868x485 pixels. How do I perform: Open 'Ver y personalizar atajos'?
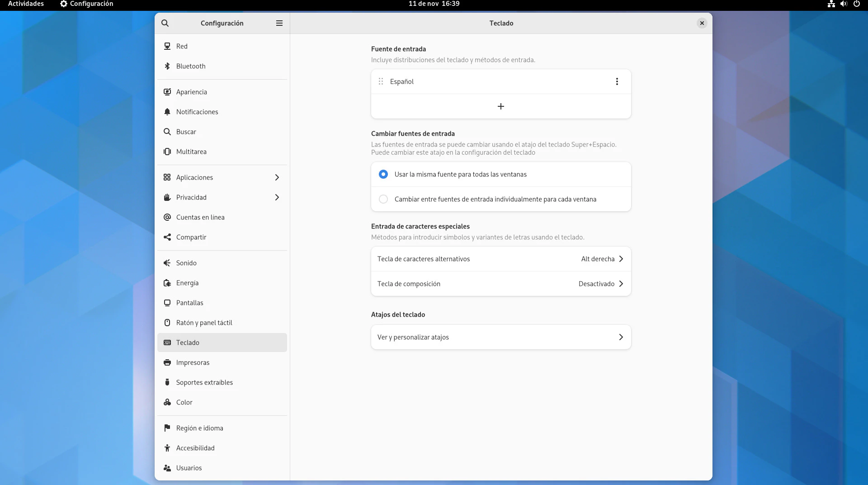(500, 337)
